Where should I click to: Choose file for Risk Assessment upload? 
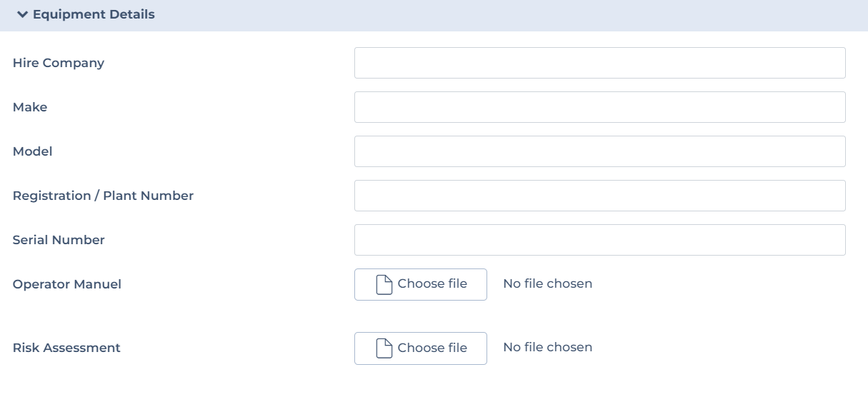pos(421,348)
